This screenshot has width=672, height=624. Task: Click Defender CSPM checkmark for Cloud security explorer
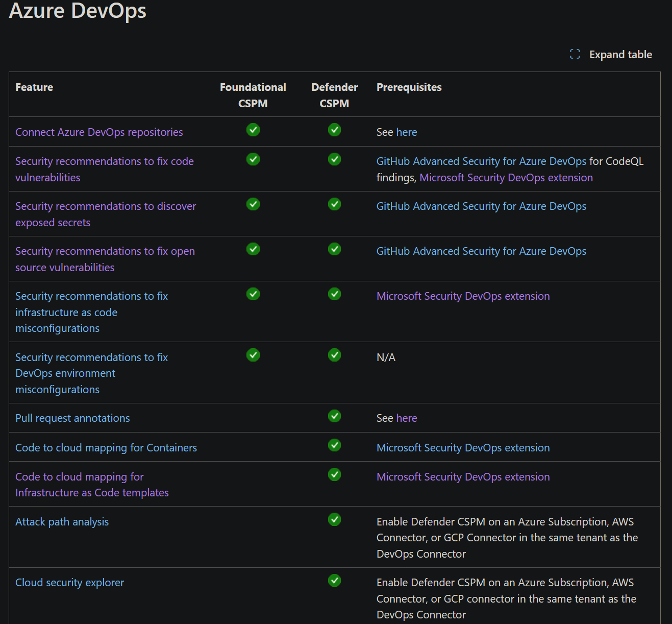click(335, 581)
